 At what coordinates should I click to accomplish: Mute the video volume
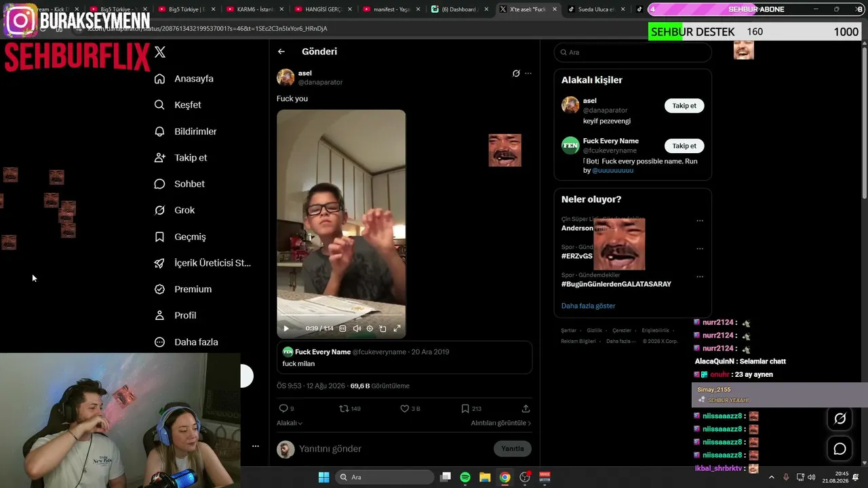pyautogui.click(x=357, y=329)
